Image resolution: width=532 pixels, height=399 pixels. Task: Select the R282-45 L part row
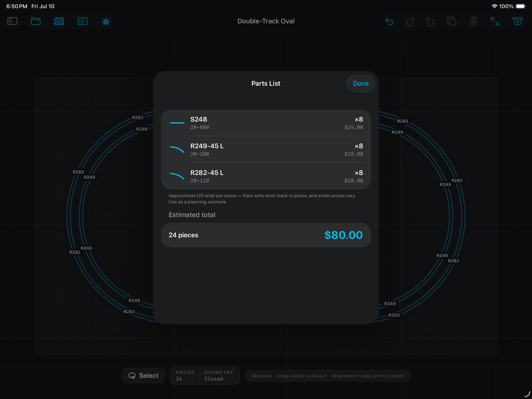tap(266, 176)
